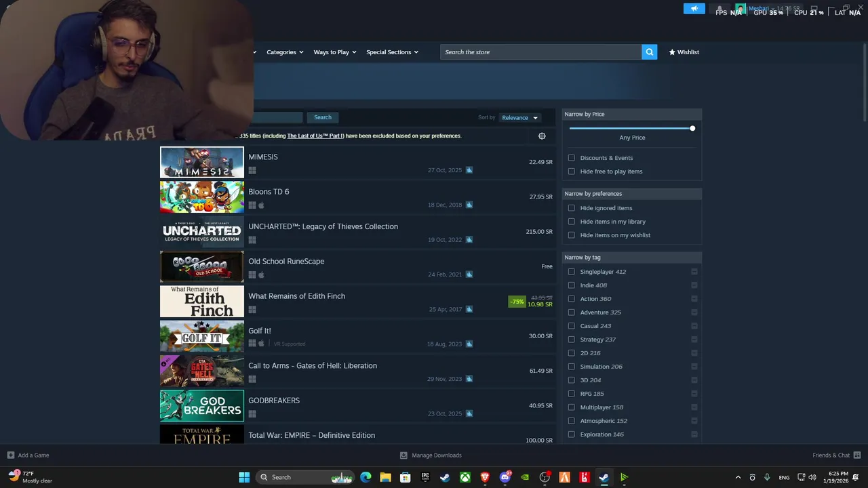Open Microsoft Store from the taskbar
Image resolution: width=868 pixels, height=488 pixels.
click(405, 477)
